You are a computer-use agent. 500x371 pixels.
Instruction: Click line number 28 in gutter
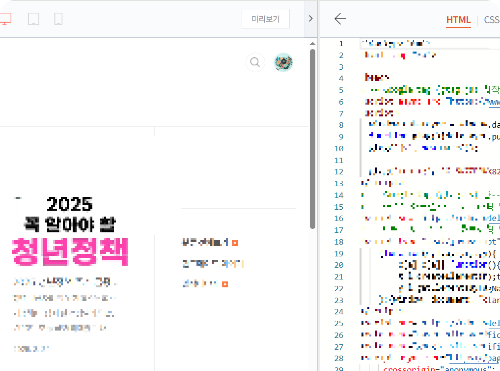(x=339, y=358)
